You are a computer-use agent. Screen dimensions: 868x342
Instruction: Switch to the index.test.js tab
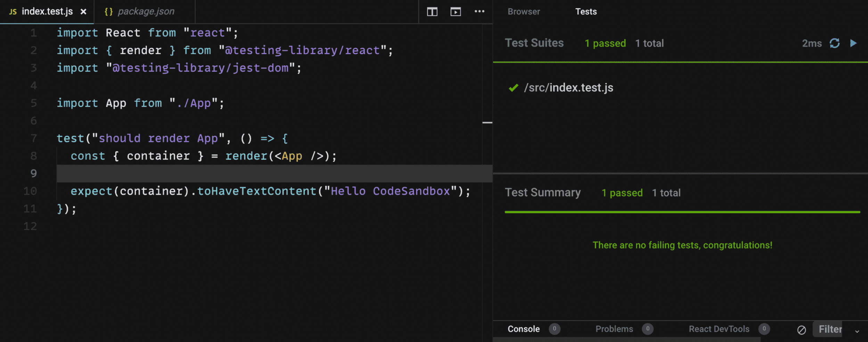(x=47, y=11)
